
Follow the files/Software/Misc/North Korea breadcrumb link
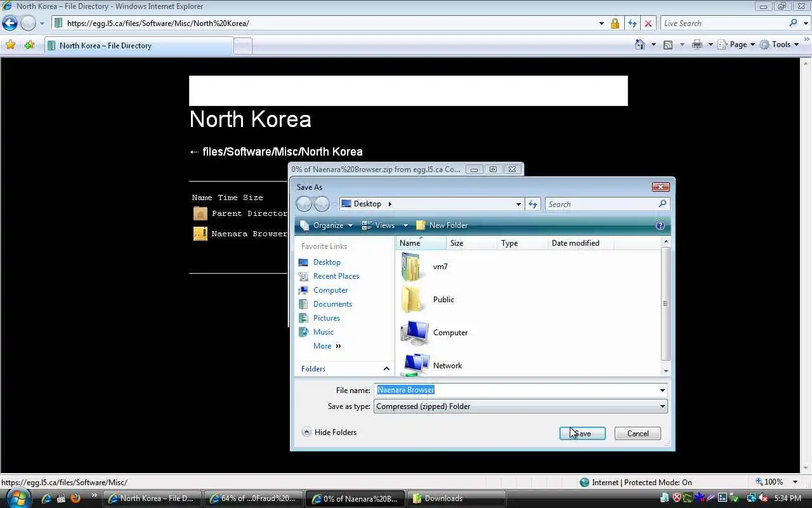click(x=282, y=152)
